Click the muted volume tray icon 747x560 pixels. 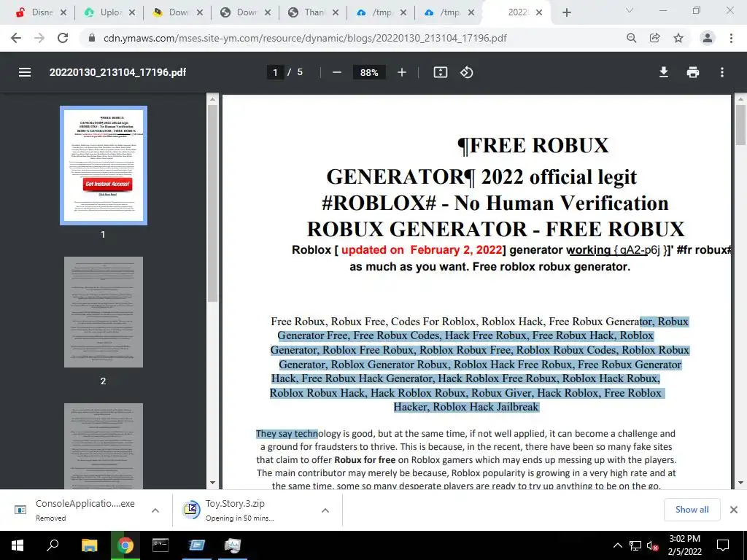653,545
